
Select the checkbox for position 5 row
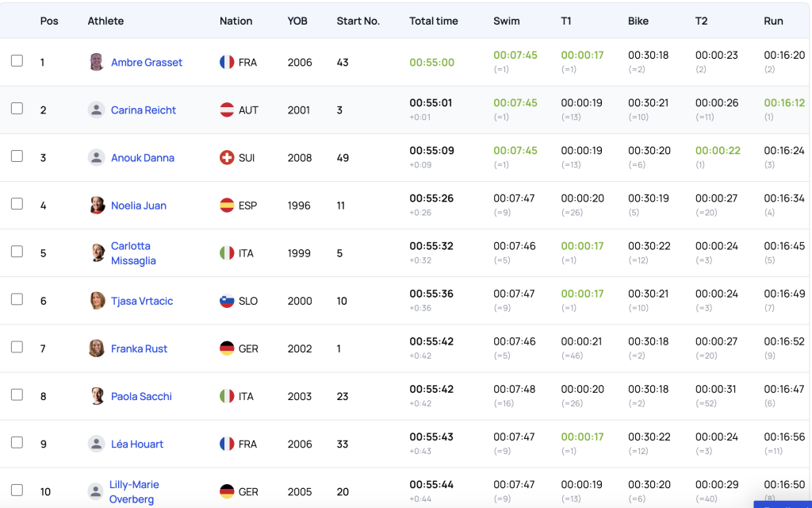pyautogui.click(x=17, y=252)
